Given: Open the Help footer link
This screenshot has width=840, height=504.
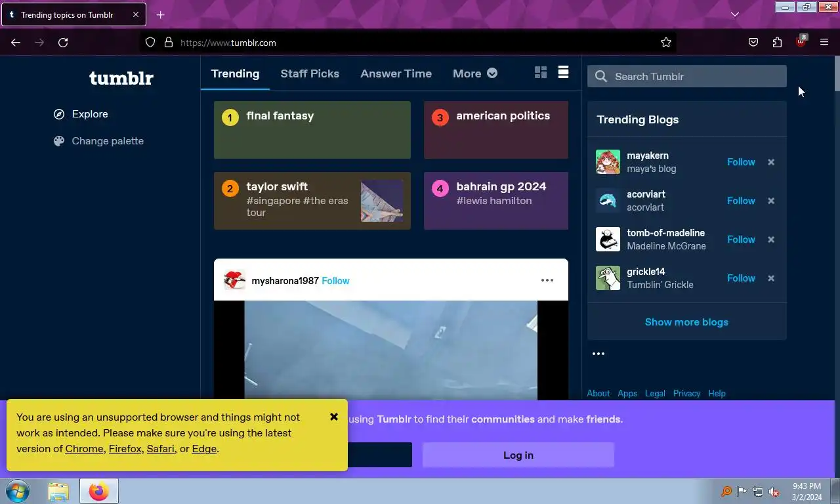Looking at the screenshot, I should click(x=717, y=393).
